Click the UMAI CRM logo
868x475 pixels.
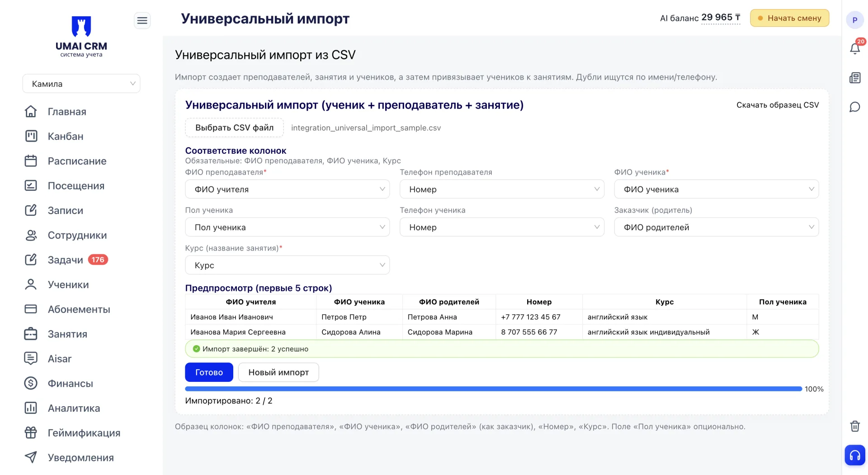pyautogui.click(x=81, y=36)
